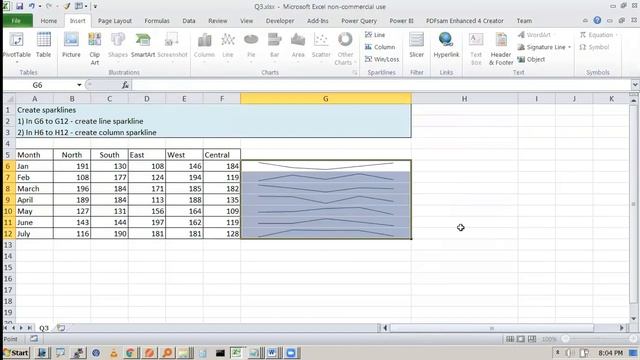Insert an Object
640x360 pixels.
pyautogui.click(x=531, y=59)
